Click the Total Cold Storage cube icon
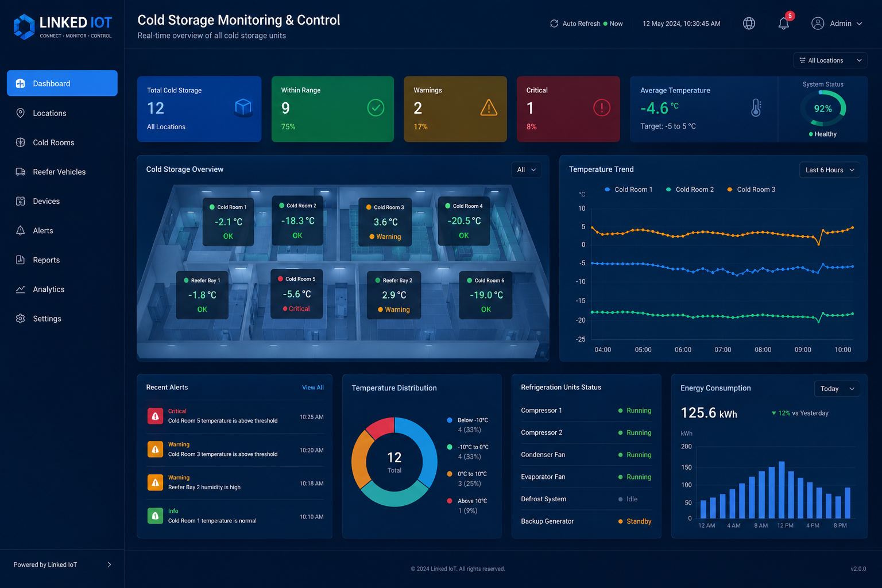The image size is (882, 588). 243,107
